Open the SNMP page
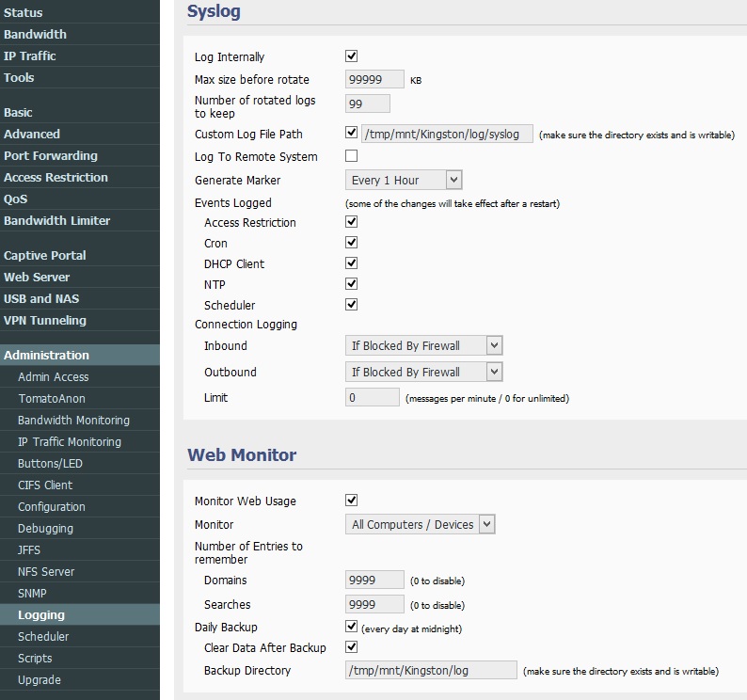Viewport: 747px width, 700px height. (x=80, y=594)
